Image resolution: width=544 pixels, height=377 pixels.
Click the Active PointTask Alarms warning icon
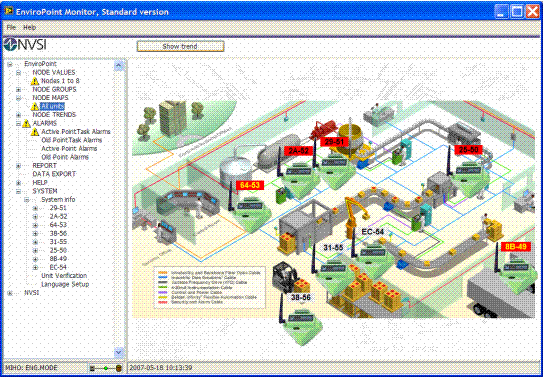pyautogui.click(x=35, y=132)
